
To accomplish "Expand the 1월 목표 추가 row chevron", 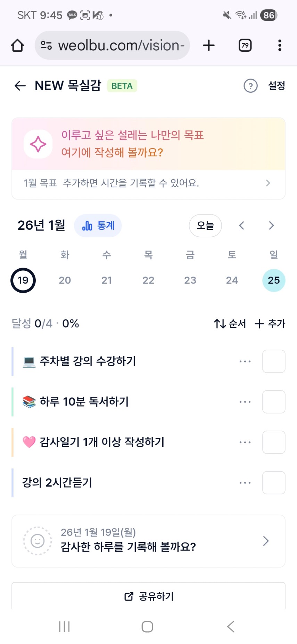I will (x=267, y=183).
